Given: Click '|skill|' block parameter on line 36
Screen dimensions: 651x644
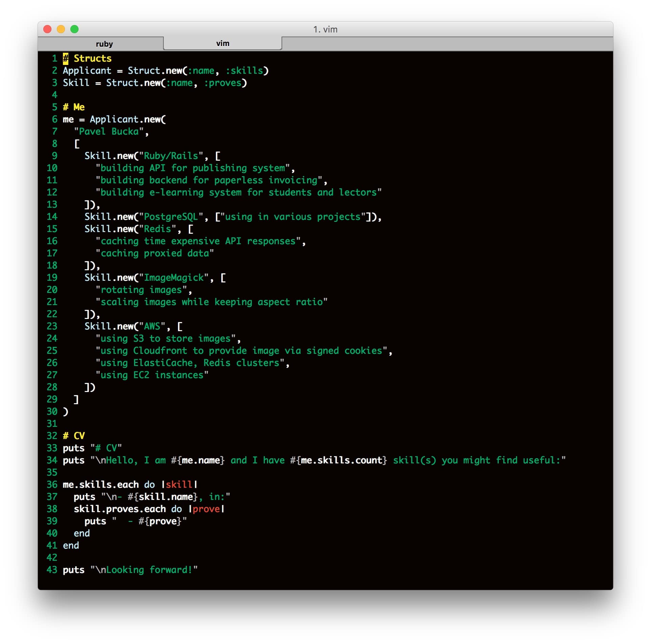Looking at the screenshot, I should [179, 484].
